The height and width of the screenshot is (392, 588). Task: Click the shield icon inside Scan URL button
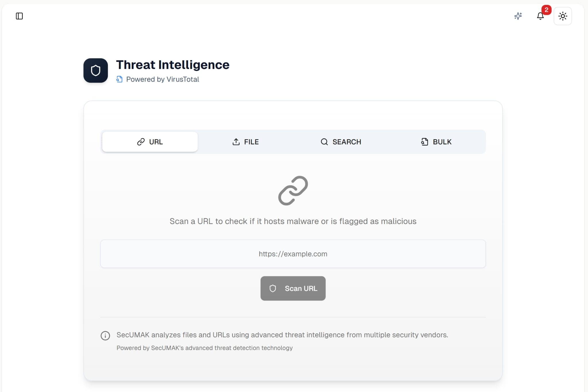273,288
